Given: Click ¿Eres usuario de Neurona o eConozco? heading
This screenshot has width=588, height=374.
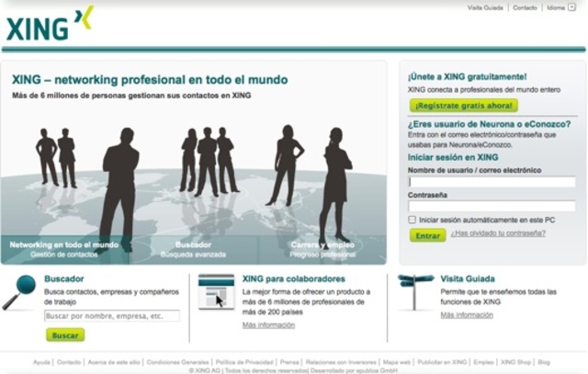Looking at the screenshot, I should (490, 124).
